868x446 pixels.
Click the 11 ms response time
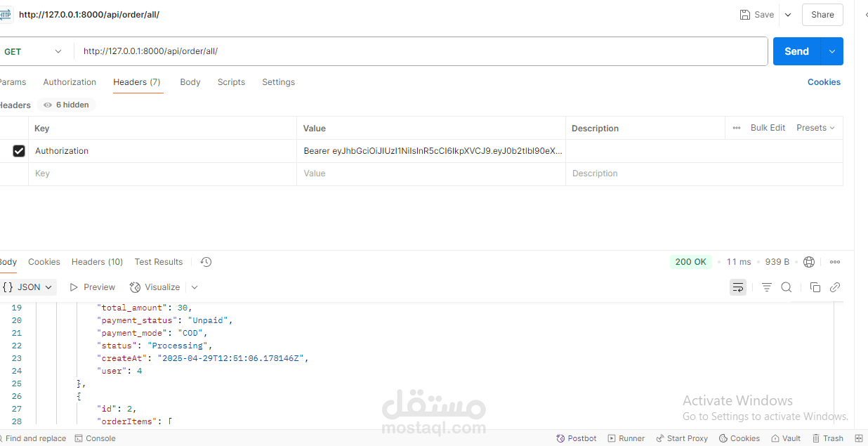click(739, 262)
